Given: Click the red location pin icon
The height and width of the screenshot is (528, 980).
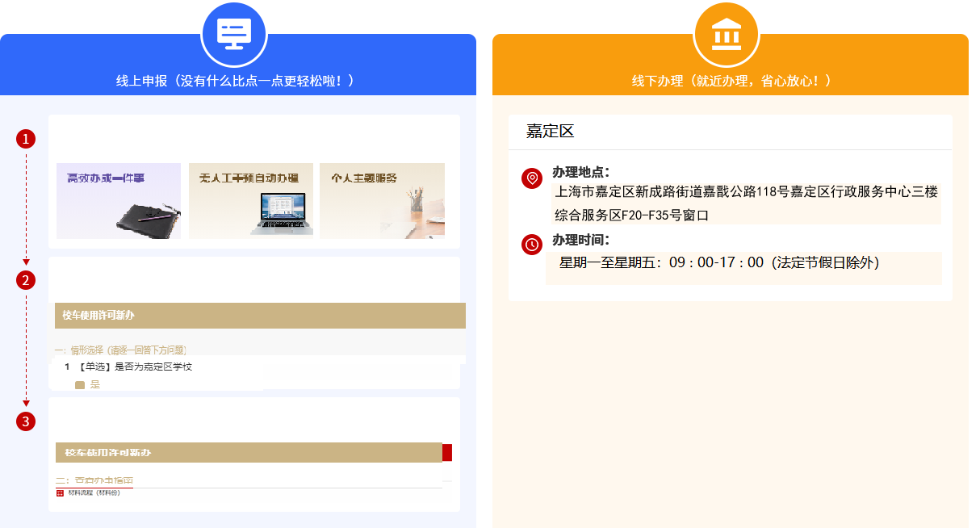Looking at the screenshot, I should (531, 178).
